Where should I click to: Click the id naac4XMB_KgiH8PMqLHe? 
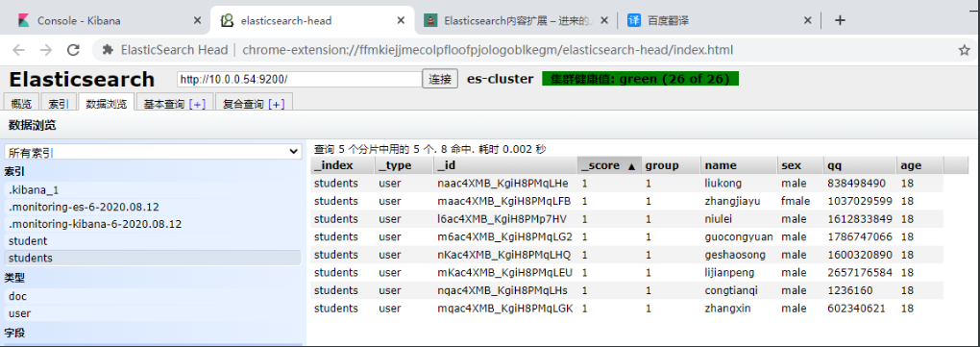[x=502, y=184]
